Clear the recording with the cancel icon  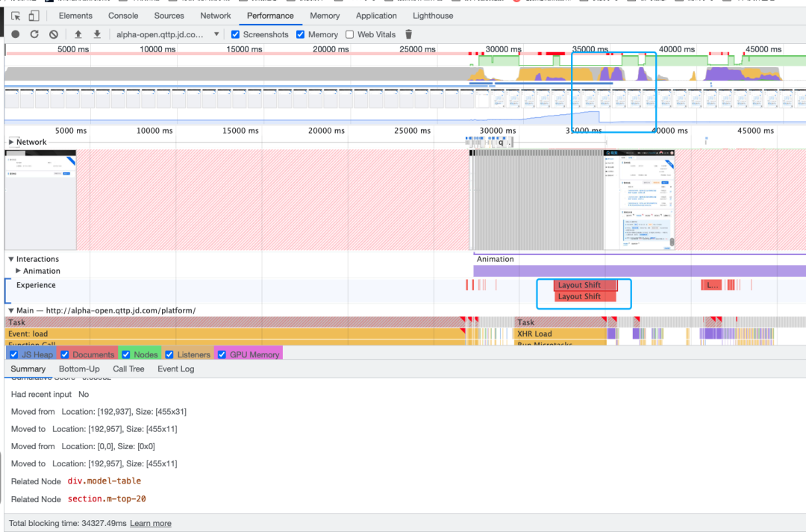[x=54, y=34]
